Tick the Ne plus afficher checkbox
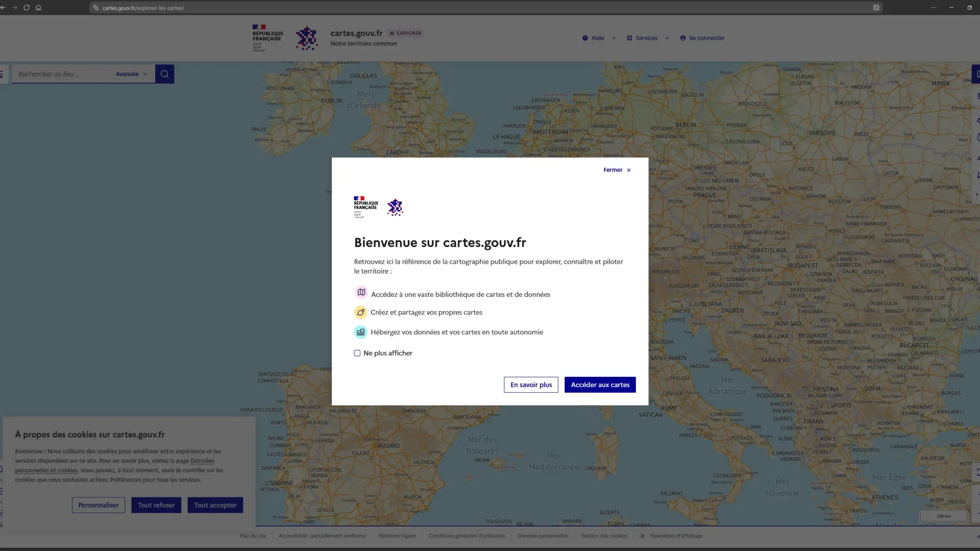This screenshot has height=551, width=980. (357, 353)
